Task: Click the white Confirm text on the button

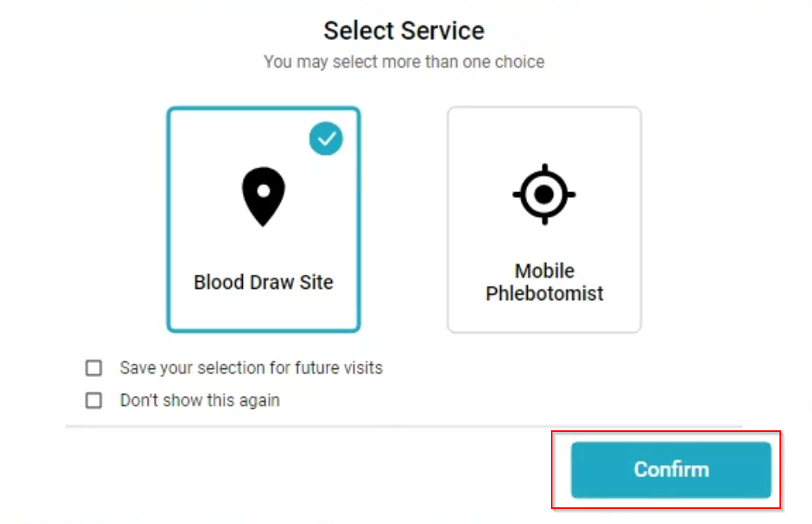Action: pos(671,469)
